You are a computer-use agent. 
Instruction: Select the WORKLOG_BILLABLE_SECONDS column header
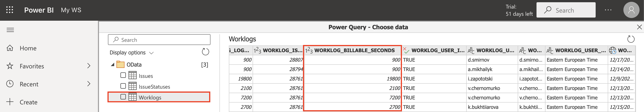pyautogui.click(x=352, y=50)
